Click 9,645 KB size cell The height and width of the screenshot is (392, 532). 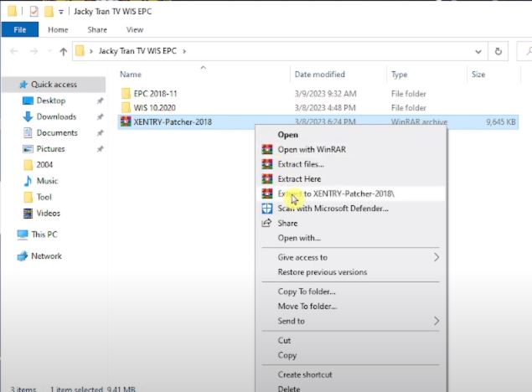pos(501,121)
